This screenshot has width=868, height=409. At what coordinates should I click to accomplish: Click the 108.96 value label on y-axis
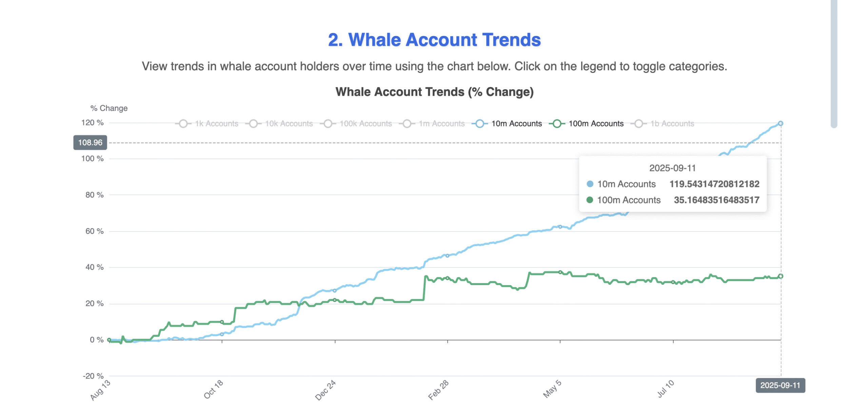point(90,143)
